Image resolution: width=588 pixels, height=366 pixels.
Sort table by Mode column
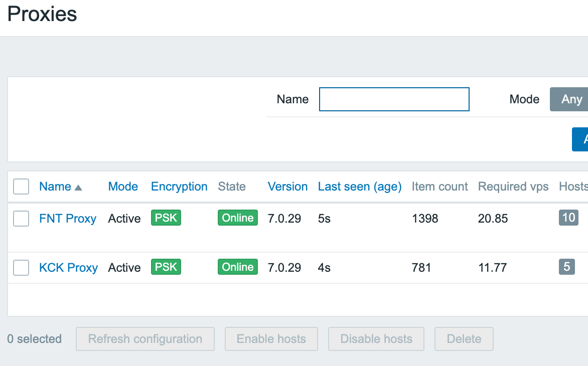123,187
